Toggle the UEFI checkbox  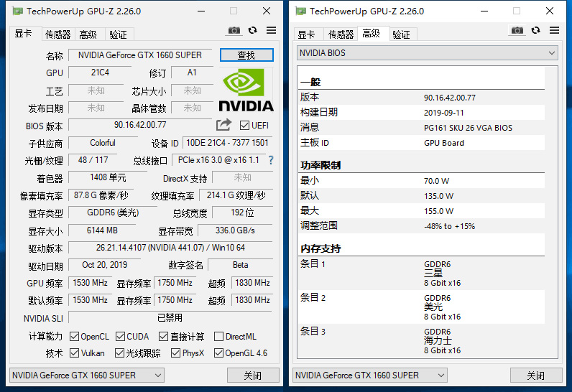coord(244,126)
